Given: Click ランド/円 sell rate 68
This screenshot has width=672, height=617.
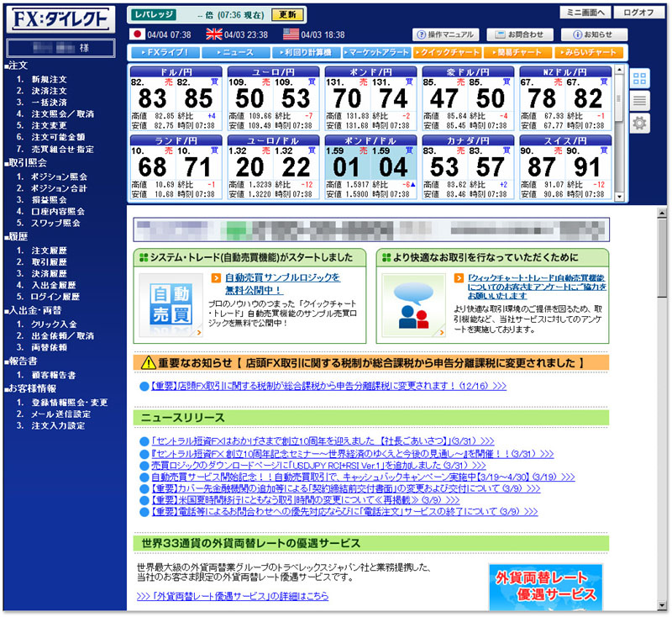Looking at the screenshot, I should coord(152,167).
